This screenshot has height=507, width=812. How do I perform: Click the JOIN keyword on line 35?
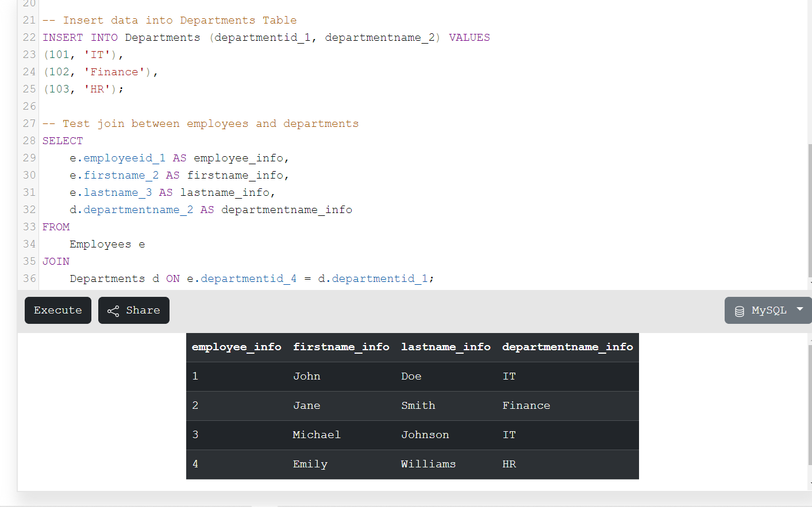pyautogui.click(x=56, y=261)
